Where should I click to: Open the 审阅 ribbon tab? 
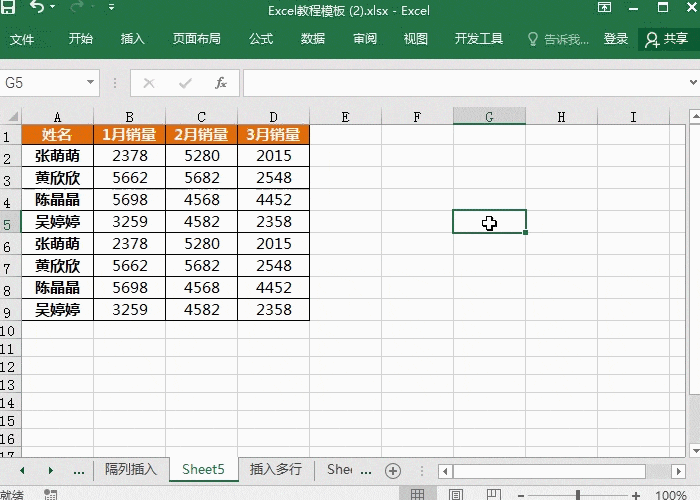(x=365, y=39)
